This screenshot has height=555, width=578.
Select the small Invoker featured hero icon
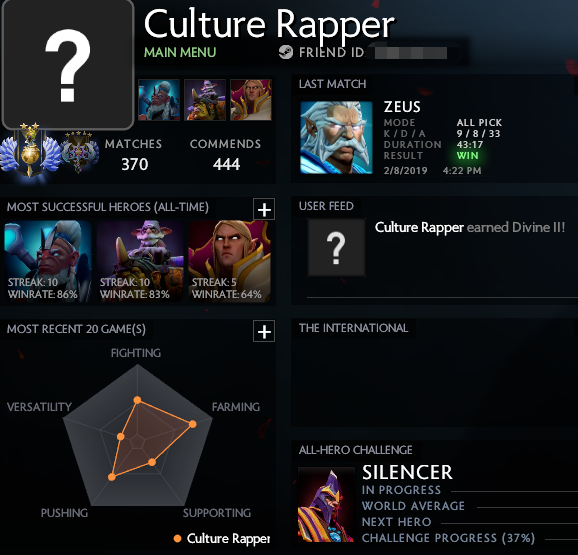[251, 100]
